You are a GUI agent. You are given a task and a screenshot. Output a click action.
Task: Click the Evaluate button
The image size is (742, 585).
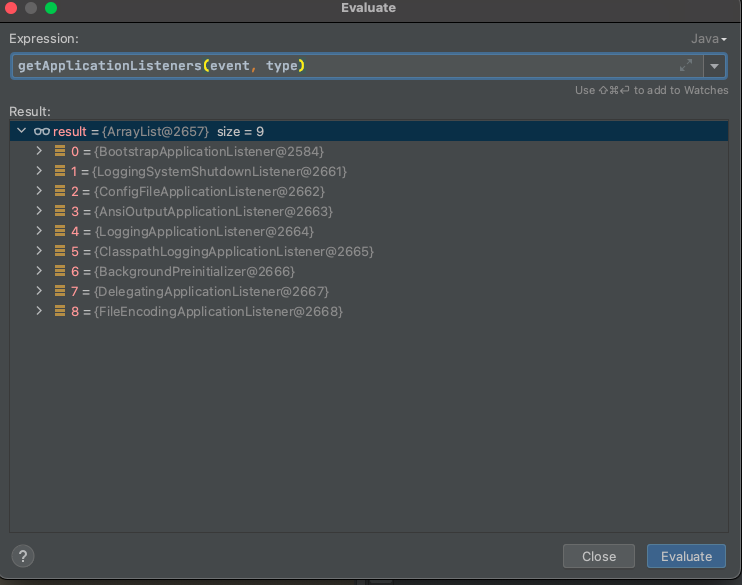[x=686, y=556]
